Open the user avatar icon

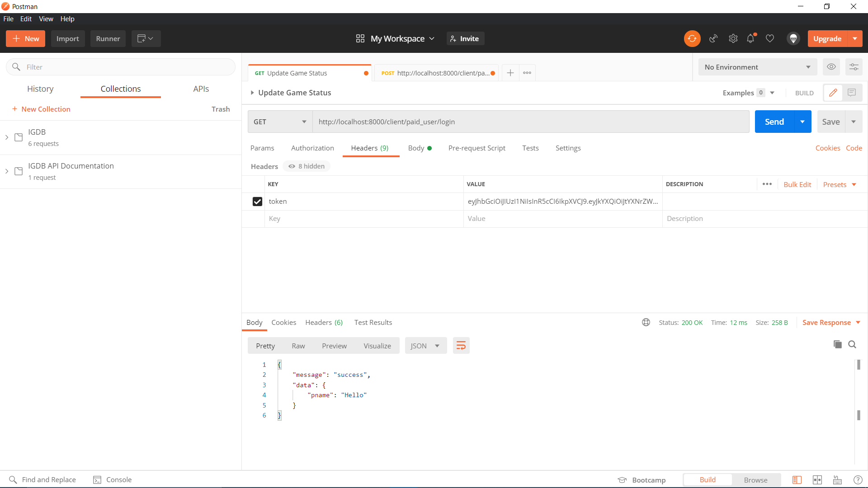tap(793, 38)
